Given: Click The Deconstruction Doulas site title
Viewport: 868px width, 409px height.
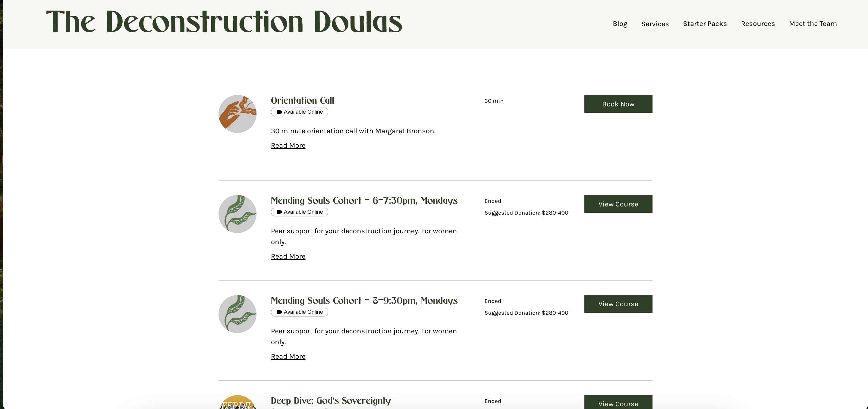Looking at the screenshot, I should 224,22.
